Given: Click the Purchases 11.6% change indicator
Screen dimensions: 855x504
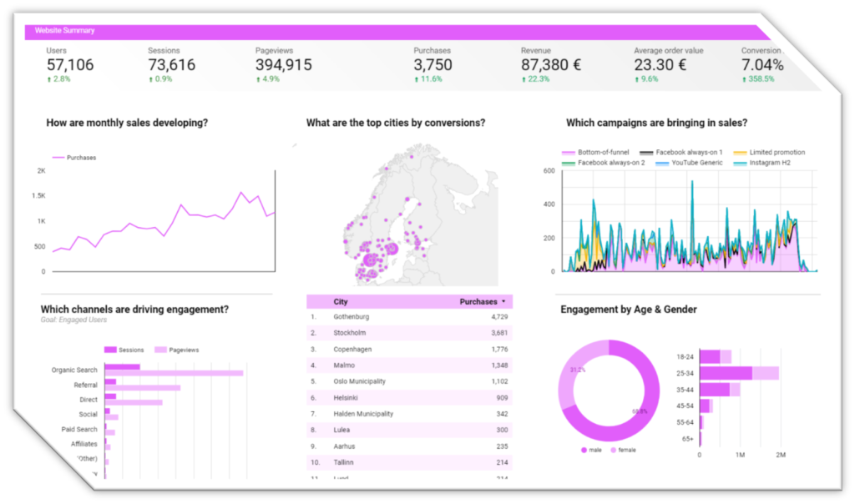Looking at the screenshot, I should (428, 79).
